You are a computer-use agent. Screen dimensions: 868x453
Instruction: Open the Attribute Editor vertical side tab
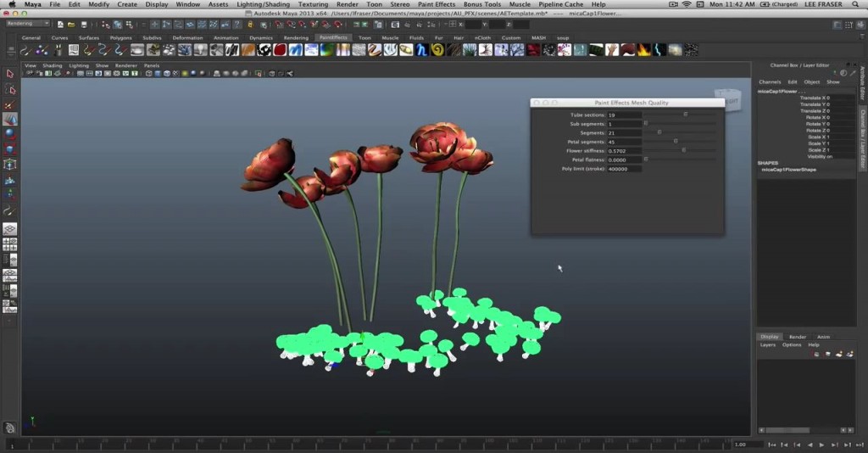(862, 84)
